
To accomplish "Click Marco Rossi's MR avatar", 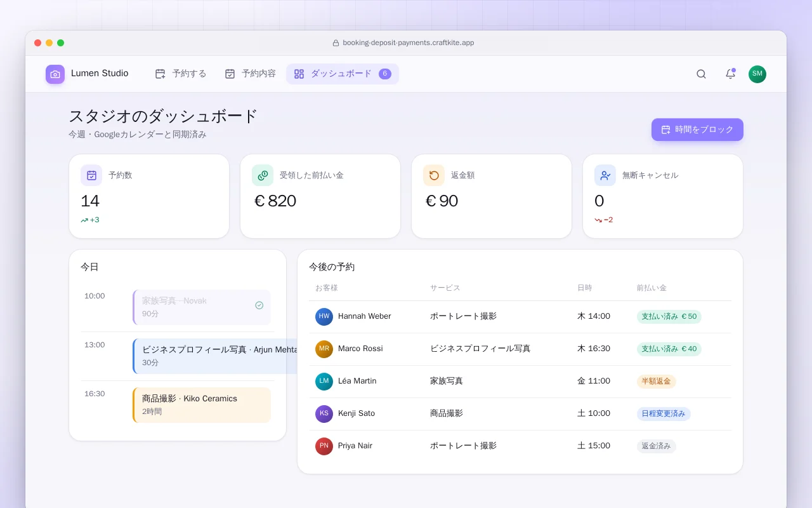I will pyautogui.click(x=324, y=349).
